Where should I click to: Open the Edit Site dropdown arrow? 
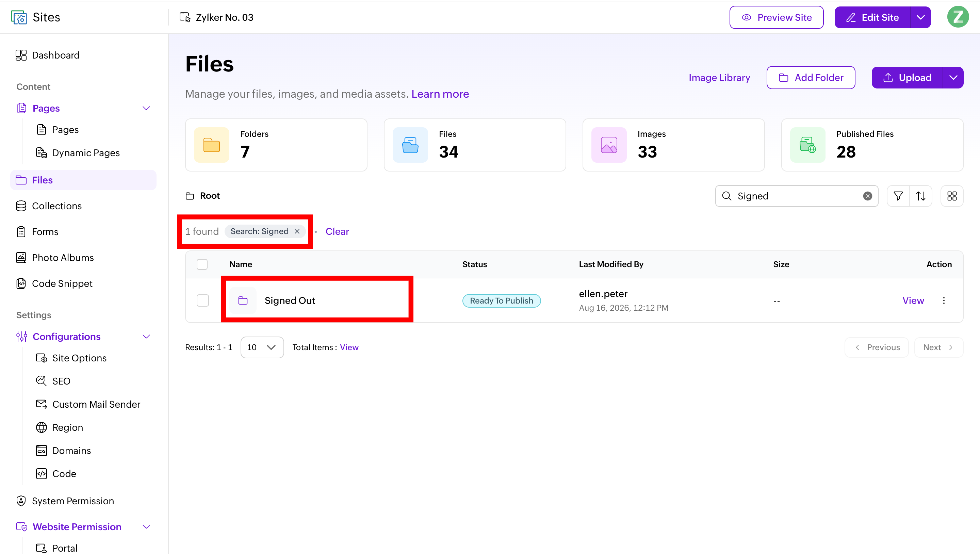point(921,17)
